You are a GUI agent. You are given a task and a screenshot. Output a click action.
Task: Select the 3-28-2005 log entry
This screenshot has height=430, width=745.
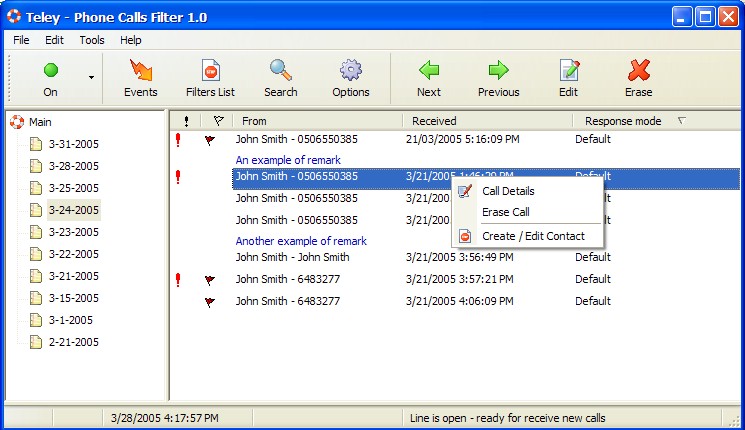click(74, 166)
